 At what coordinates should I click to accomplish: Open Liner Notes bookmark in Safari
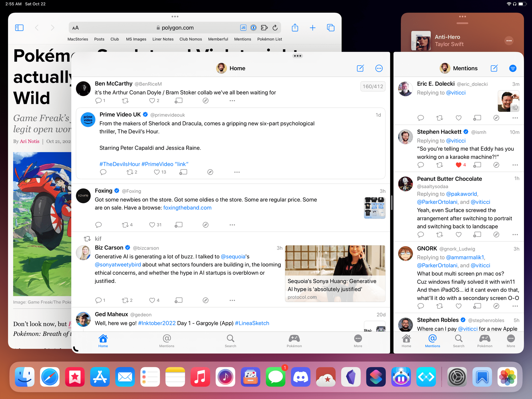click(163, 39)
